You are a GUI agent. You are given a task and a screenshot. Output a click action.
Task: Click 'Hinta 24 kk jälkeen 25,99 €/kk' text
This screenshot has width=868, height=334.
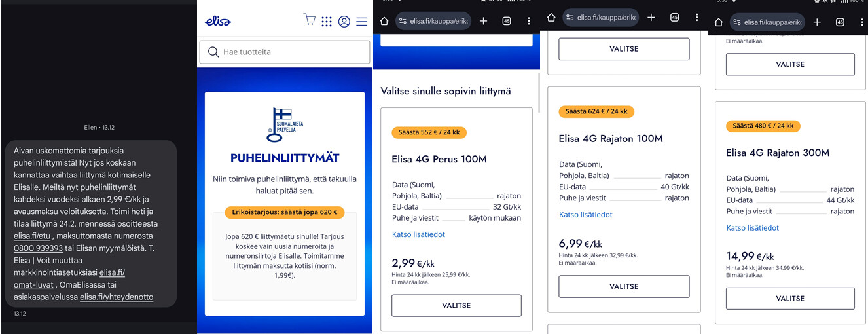(431, 275)
